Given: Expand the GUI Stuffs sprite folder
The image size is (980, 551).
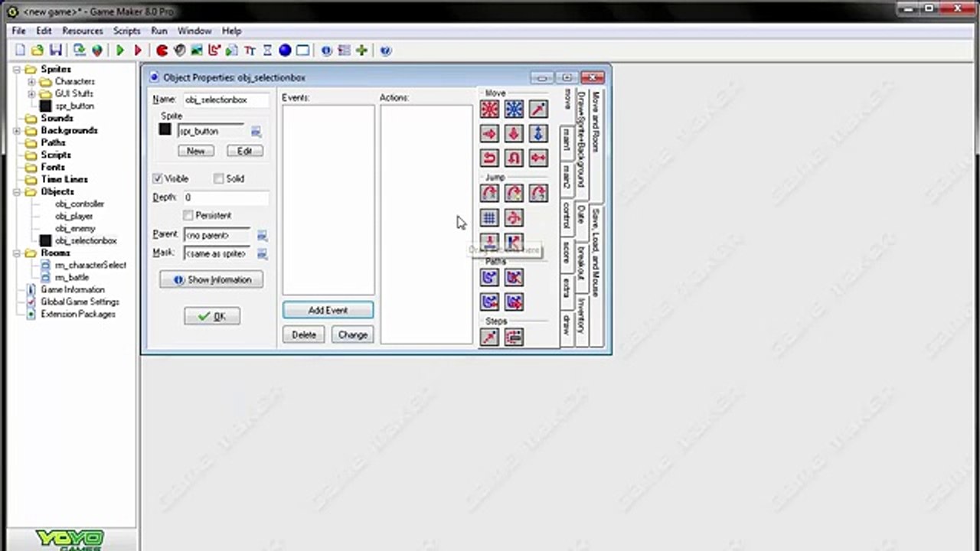Looking at the screenshot, I should (31, 94).
